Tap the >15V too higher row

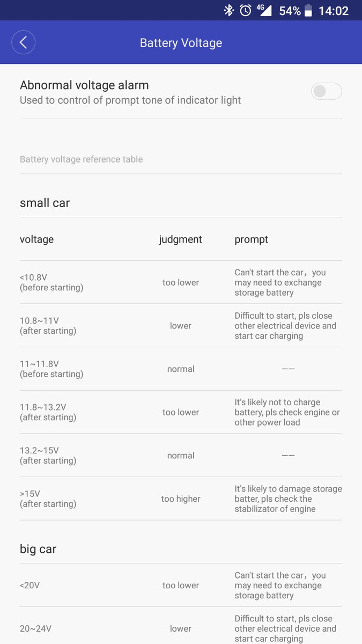tap(181, 499)
